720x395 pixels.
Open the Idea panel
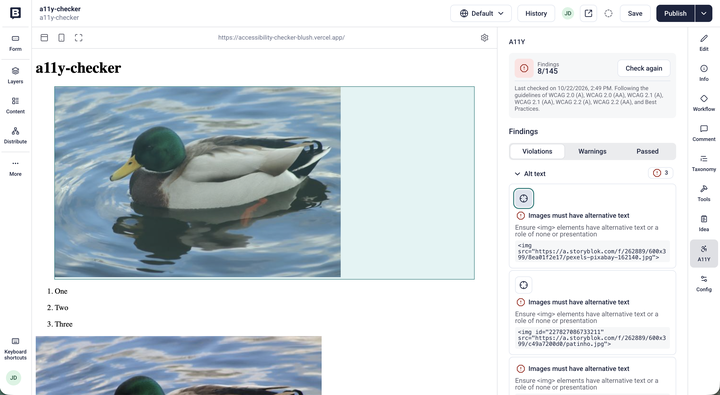click(704, 223)
